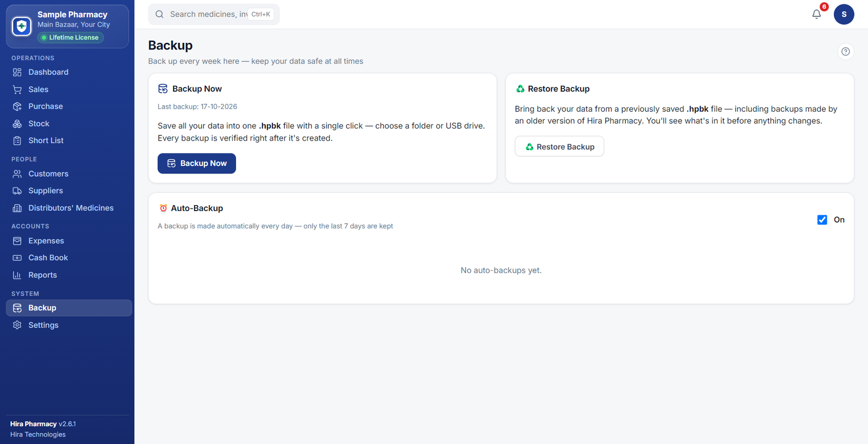The height and width of the screenshot is (444, 868).
Task: Click the Sales cart icon in sidebar
Action: pyautogui.click(x=17, y=90)
